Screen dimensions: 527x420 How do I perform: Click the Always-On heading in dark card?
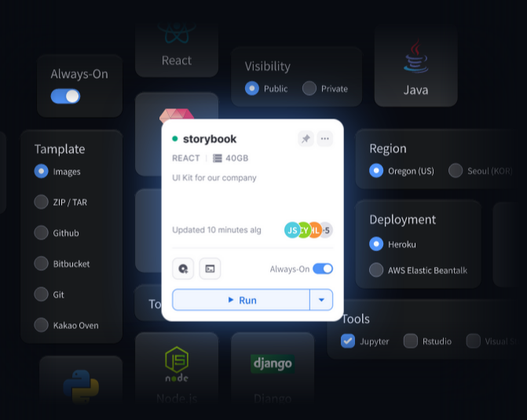pyautogui.click(x=79, y=74)
